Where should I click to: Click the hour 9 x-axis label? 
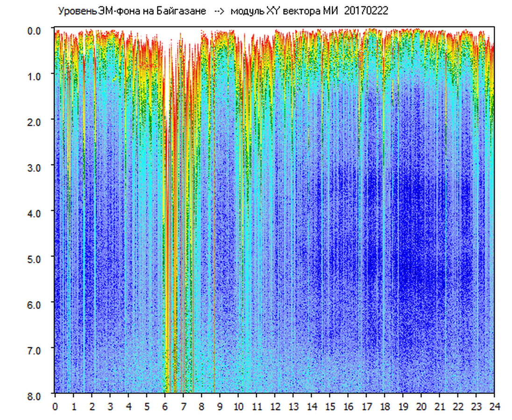(220, 406)
